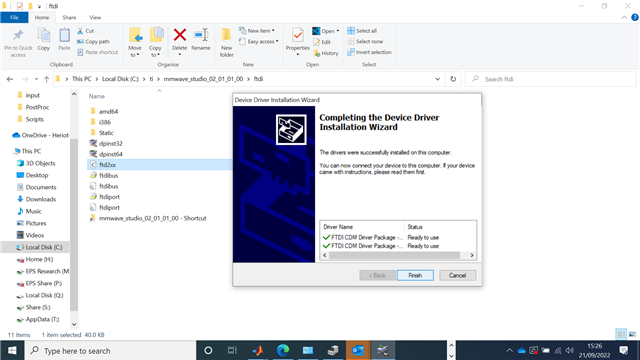
Task: Switch to the Home ribbon tab
Action: [x=42, y=18]
